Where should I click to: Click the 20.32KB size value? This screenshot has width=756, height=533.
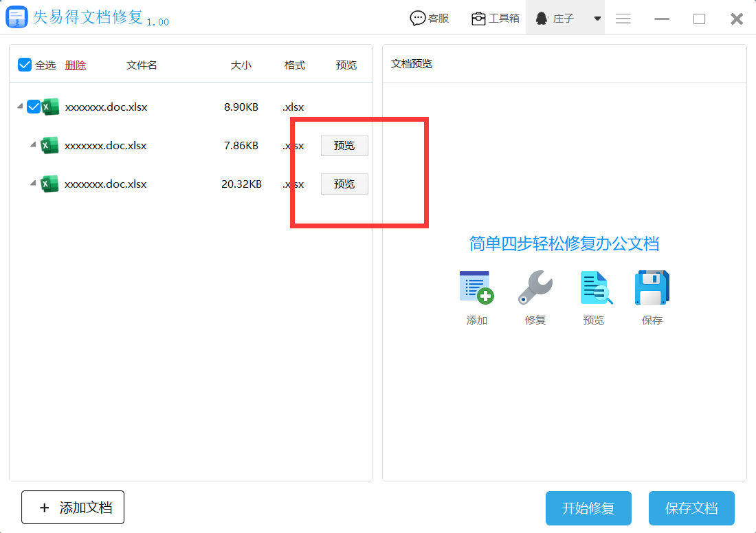tap(241, 184)
